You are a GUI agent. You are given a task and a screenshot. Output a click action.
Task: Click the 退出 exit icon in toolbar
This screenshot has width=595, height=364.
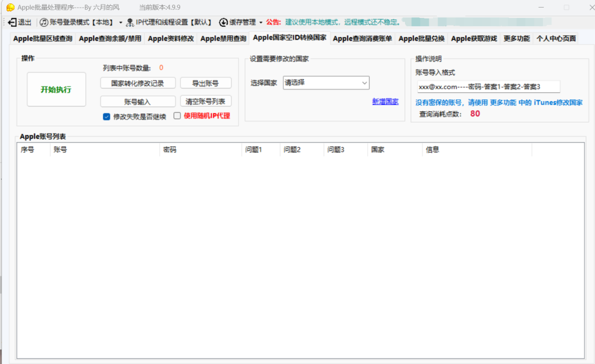point(12,22)
